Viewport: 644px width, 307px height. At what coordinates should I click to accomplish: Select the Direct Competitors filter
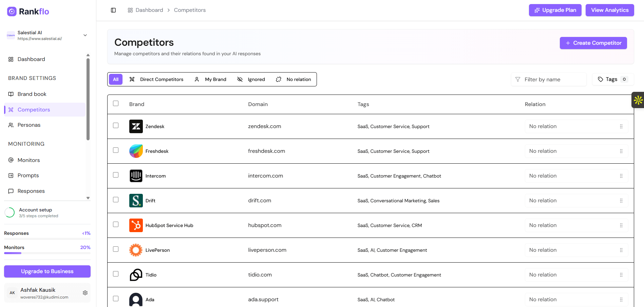pyautogui.click(x=157, y=79)
